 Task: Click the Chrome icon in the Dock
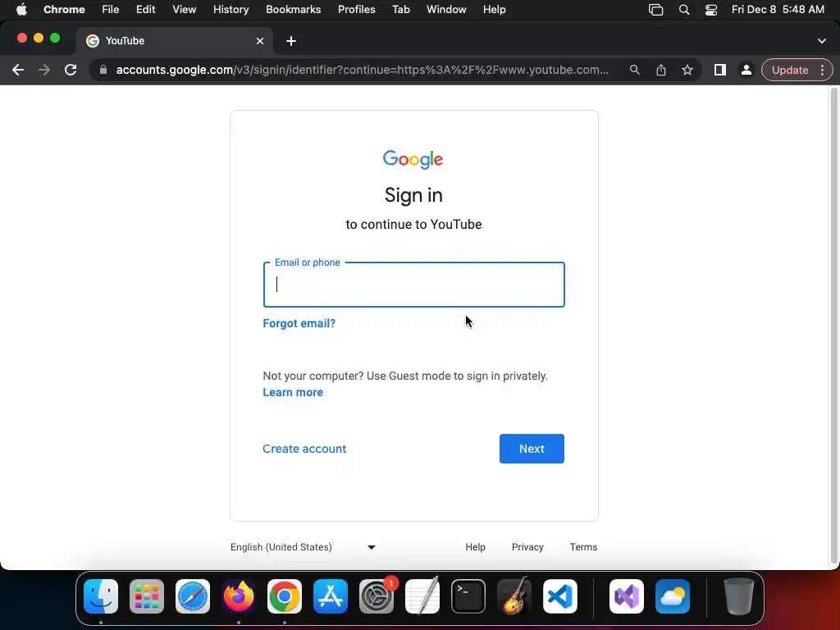pos(285,596)
